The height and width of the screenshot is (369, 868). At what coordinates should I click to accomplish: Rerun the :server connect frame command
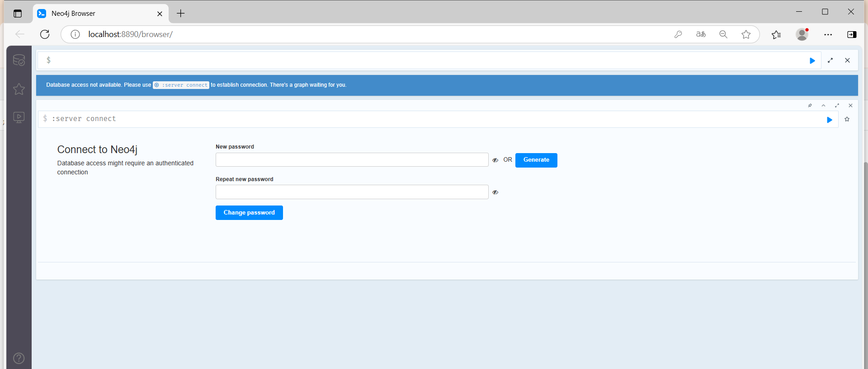pyautogui.click(x=830, y=120)
